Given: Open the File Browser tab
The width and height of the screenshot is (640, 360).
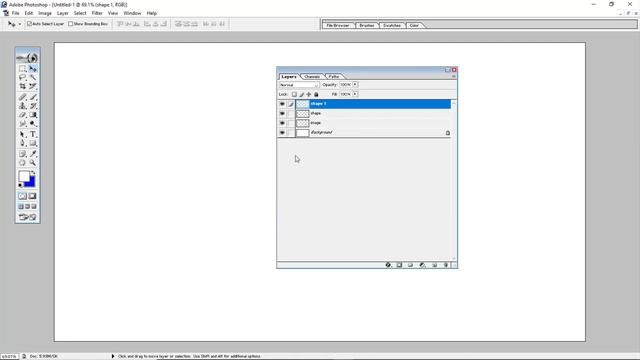Looking at the screenshot, I should point(338,25).
